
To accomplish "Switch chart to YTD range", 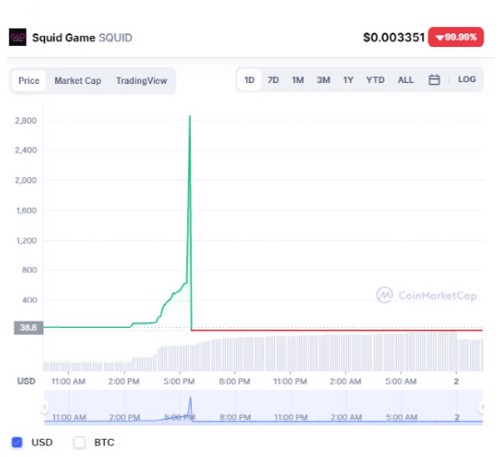I will pos(375,80).
